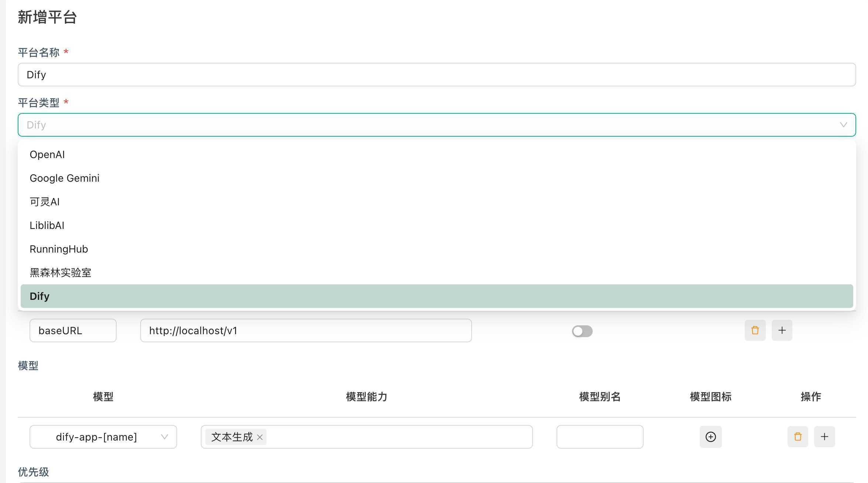Screen dimensions: 868x483
Task: Select 黑森林实验室 option
Action: point(437,273)
